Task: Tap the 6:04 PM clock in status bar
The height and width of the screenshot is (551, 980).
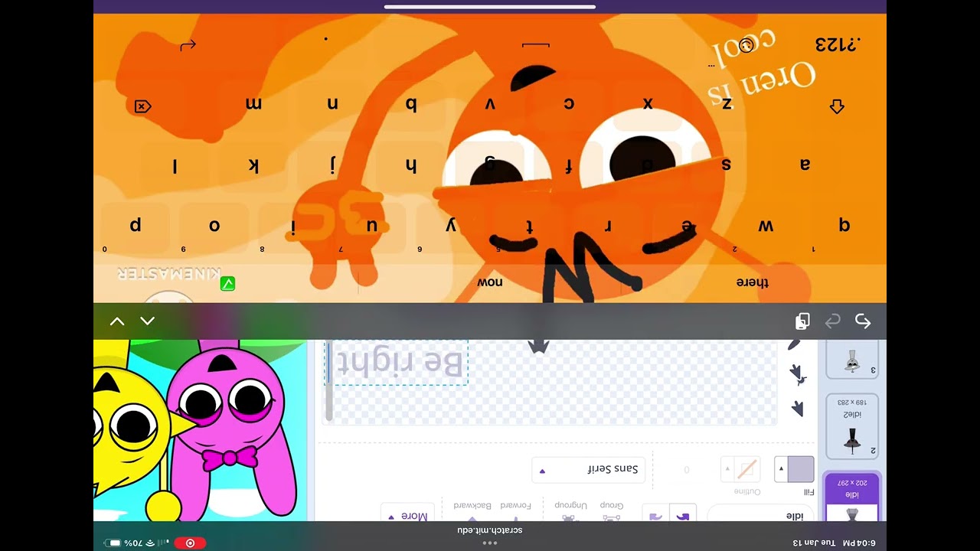Action: pos(859,543)
